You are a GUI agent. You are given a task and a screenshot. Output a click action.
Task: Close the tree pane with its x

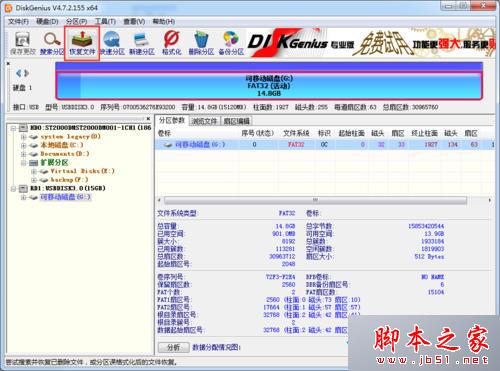(148, 118)
